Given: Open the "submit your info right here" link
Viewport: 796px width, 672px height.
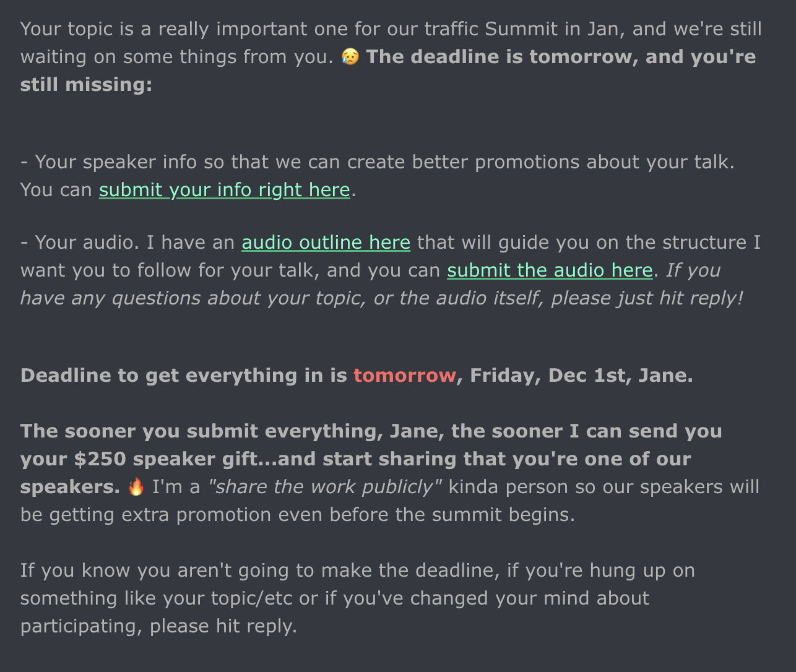Looking at the screenshot, I should pyautogui.click(x=224, y=190).
